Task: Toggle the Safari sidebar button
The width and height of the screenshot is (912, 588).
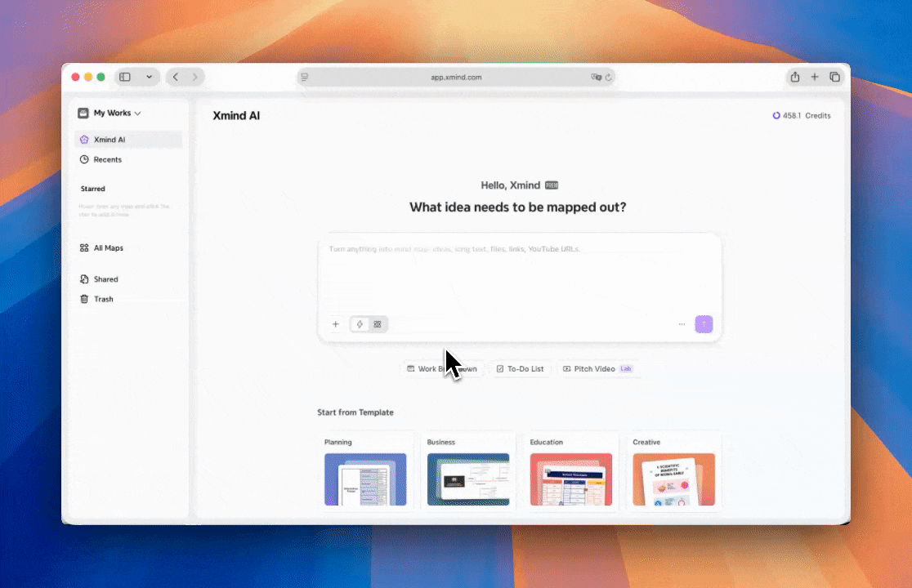Action: [x=125, y=77]
